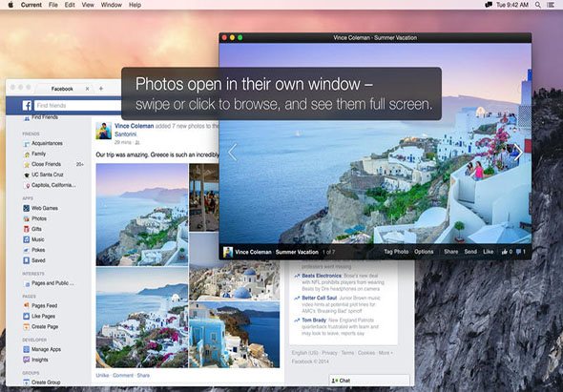
Task: Close the Facebook tab
Action: (87, 89)
